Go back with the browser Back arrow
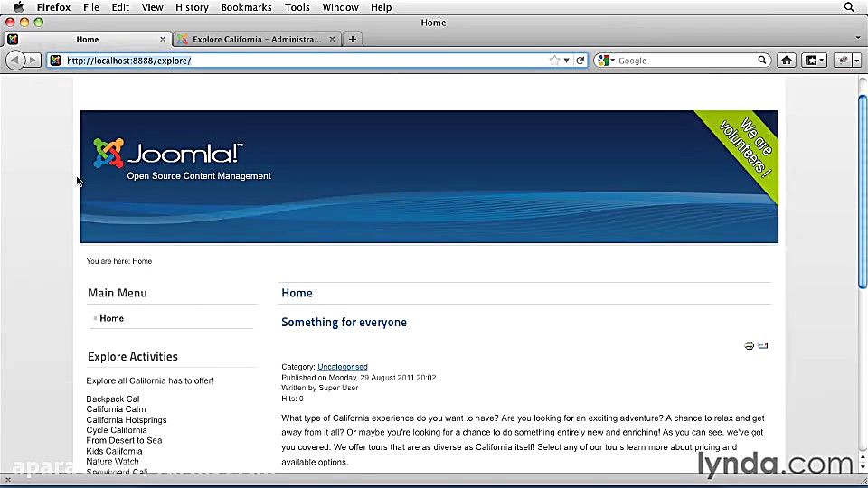The image size is (868, 488). pyautogui.click(x=15, y=61)
